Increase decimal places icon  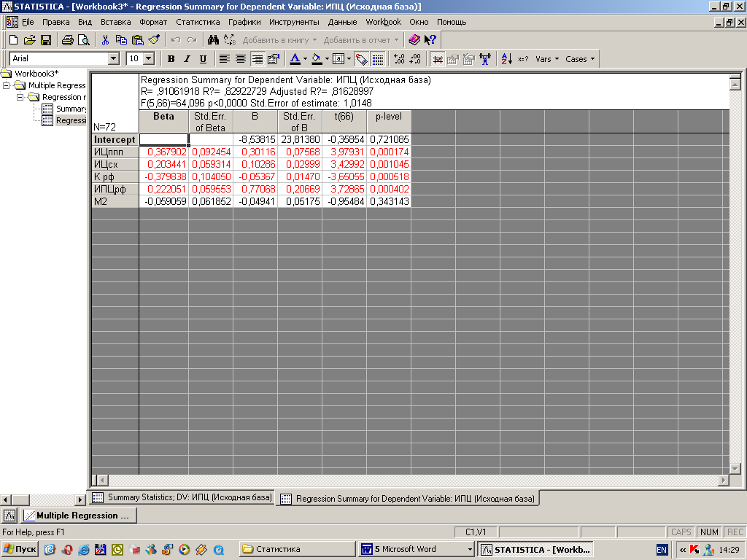[x=399, y=59]
